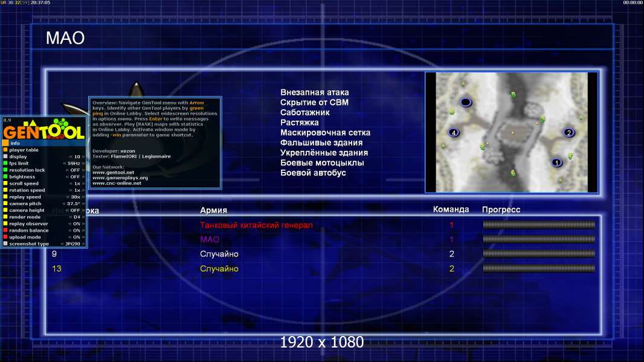
Task: Click progress bar for Танковый китайский генерал
Action: 539,224
